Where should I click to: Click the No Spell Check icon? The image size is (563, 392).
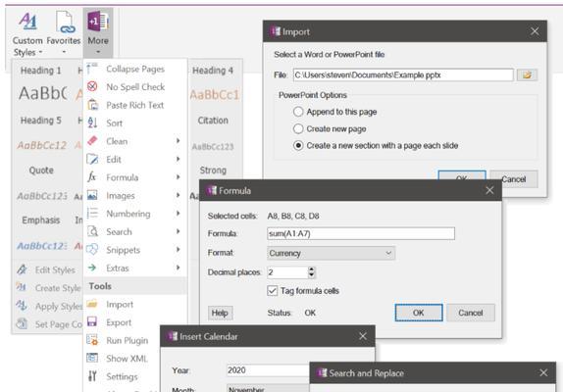[92, 86]
